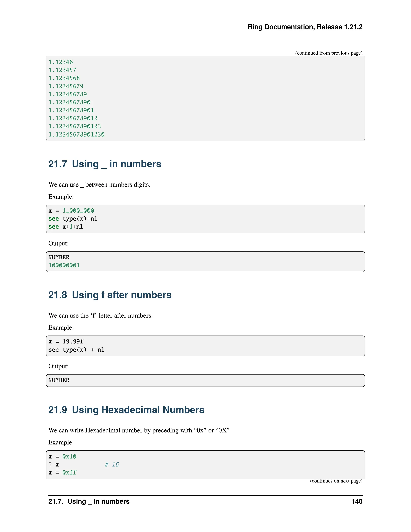Click page number 140 in footer
The width and height of the screenshot is (411, 532).
pyautogui.click(x=357, y=501)
